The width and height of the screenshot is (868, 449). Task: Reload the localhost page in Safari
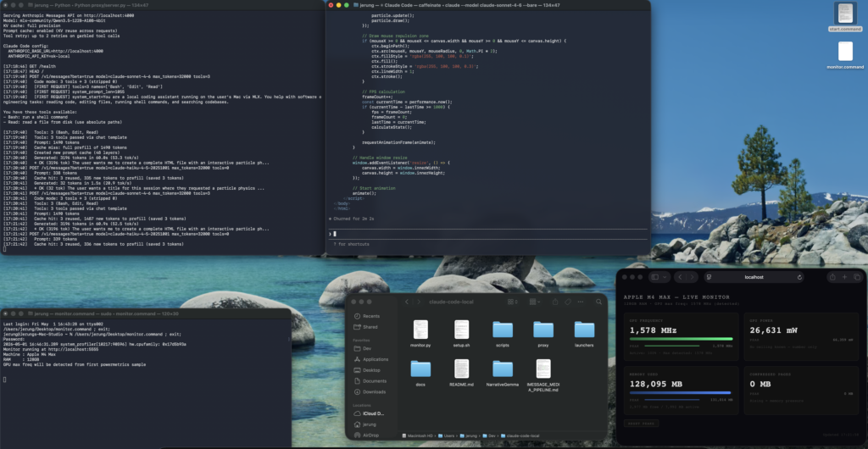(x=799, y=277)
